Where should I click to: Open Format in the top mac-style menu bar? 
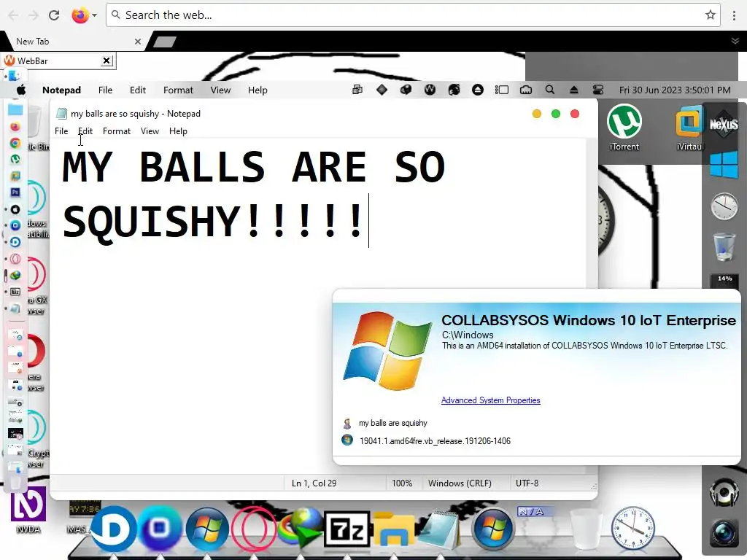[178, 90]
